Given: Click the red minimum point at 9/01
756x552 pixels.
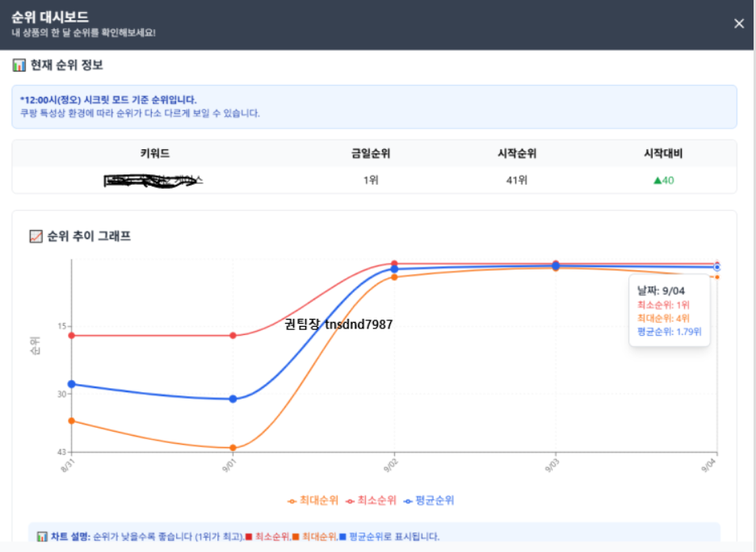Looking at the screenshot, I should [x=233, y=336].
